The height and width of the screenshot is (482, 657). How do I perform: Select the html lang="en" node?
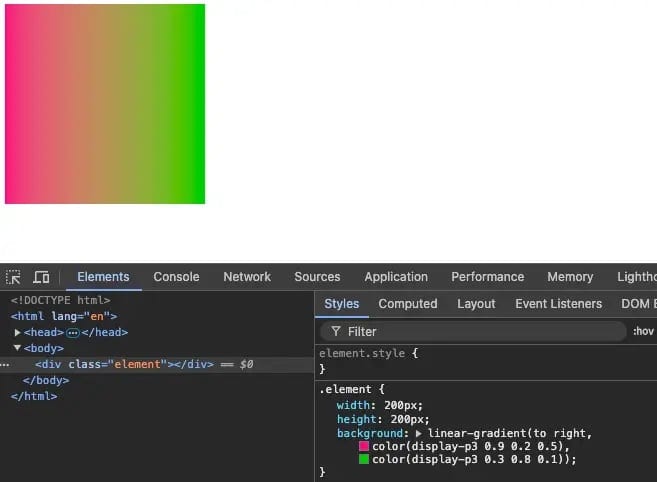pos(64,316)
